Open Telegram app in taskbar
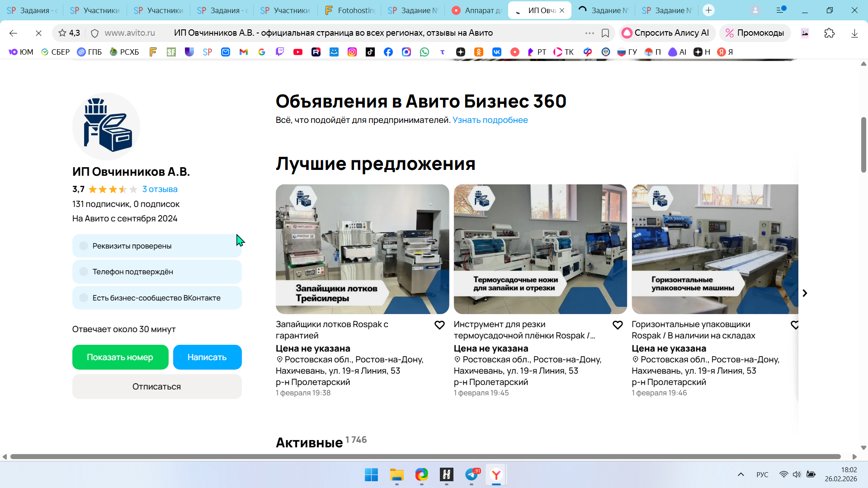Viewport: 868px width, 488px height. pyautogui.click(x=472, y=474)
